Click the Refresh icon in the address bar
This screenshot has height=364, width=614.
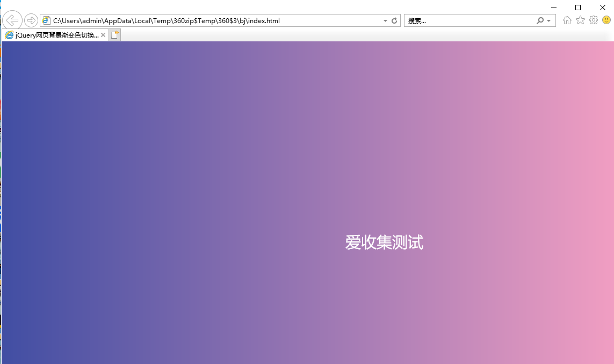394,20
